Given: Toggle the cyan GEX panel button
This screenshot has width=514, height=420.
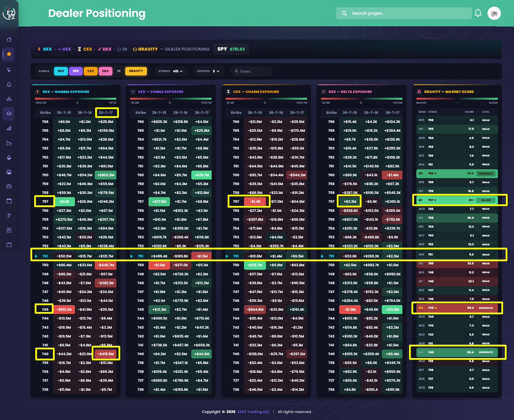Looking at the screenshot, I should 61,71.
